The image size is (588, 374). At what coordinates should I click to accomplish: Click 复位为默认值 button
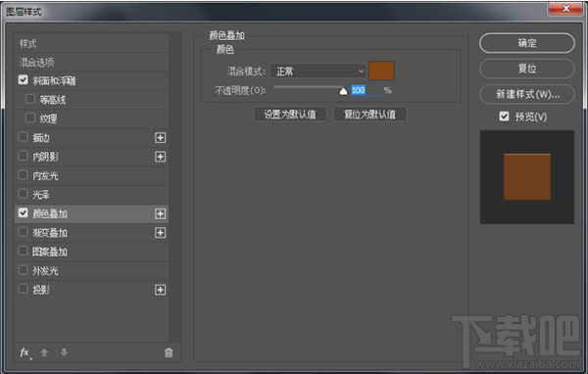(x=369, y=115)
